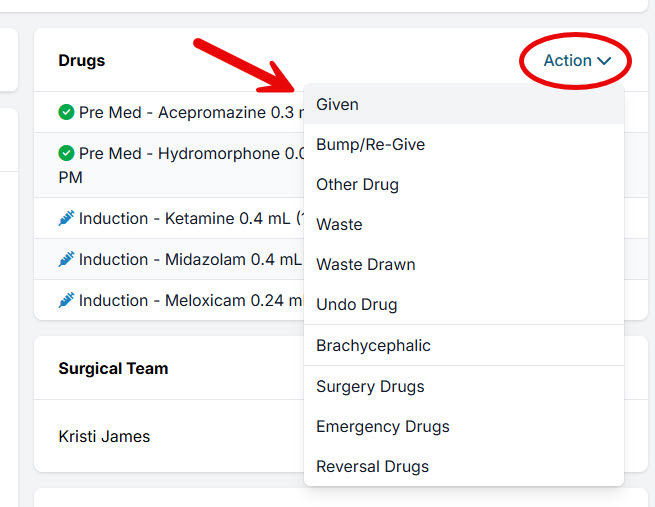Screen dimensions: 655x507
Task: Collapse the Action dropdown via chevron arrow
Action: tap(604, 61)
